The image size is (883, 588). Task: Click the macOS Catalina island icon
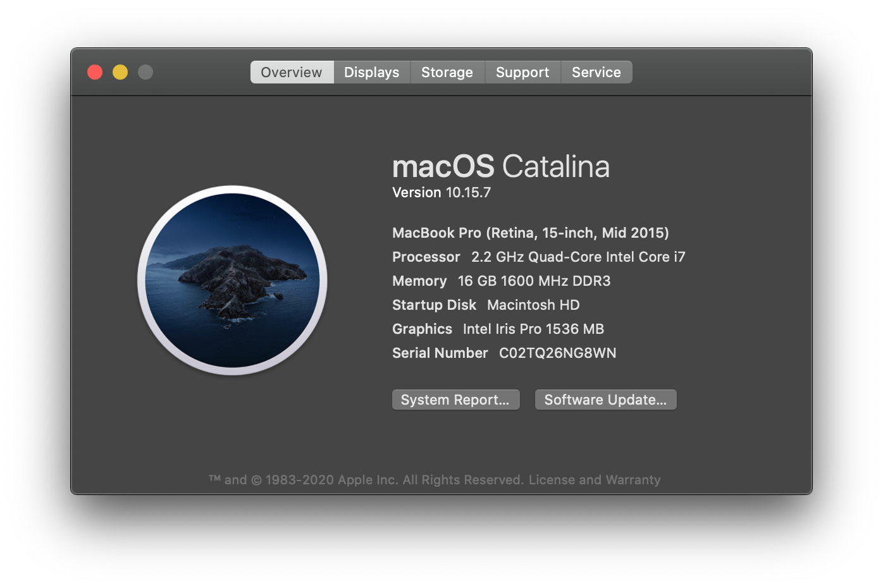[232, 280]
